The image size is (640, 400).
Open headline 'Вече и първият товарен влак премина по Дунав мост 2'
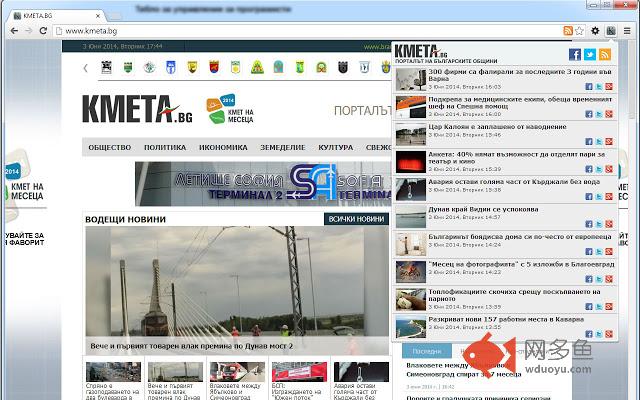192,346
